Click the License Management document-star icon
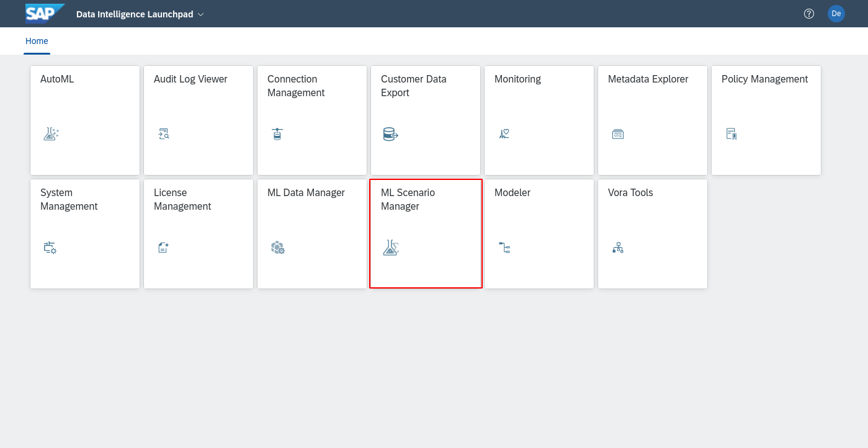 click(163, 248)
